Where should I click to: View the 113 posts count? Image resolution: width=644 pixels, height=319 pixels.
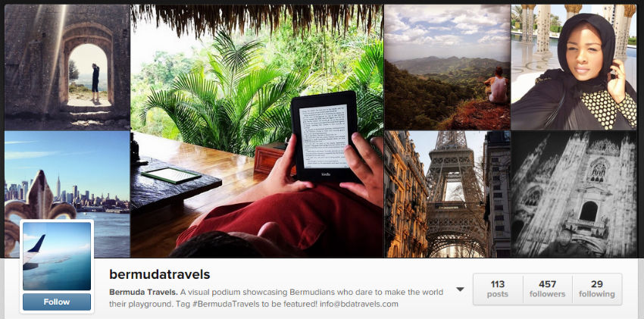click(x=497, y=289)
